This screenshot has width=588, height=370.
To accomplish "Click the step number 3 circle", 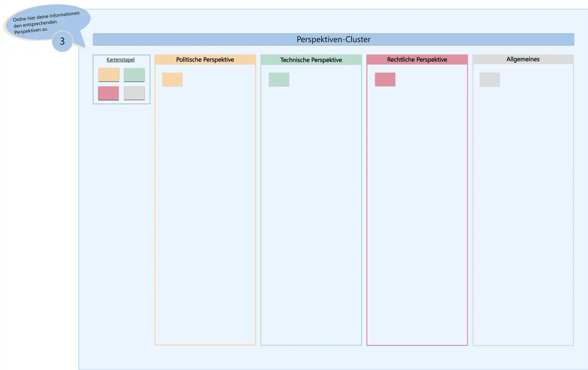I will [62, 41].
